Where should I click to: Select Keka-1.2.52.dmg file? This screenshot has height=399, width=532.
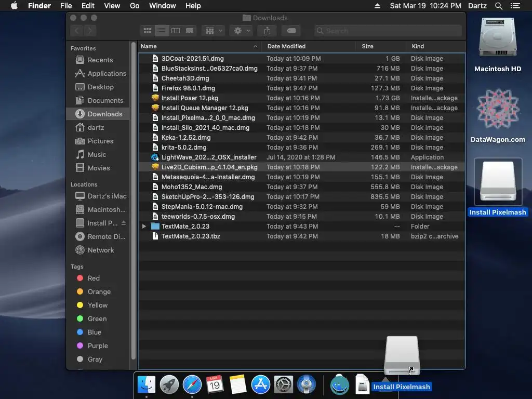click(x=302, y=138)
